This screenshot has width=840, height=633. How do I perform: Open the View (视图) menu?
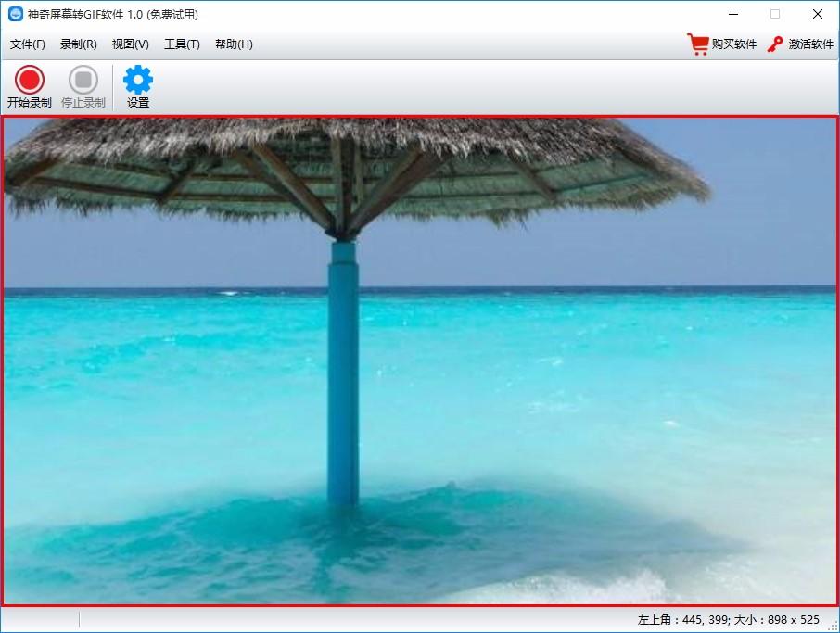click(x=130, y=44)
